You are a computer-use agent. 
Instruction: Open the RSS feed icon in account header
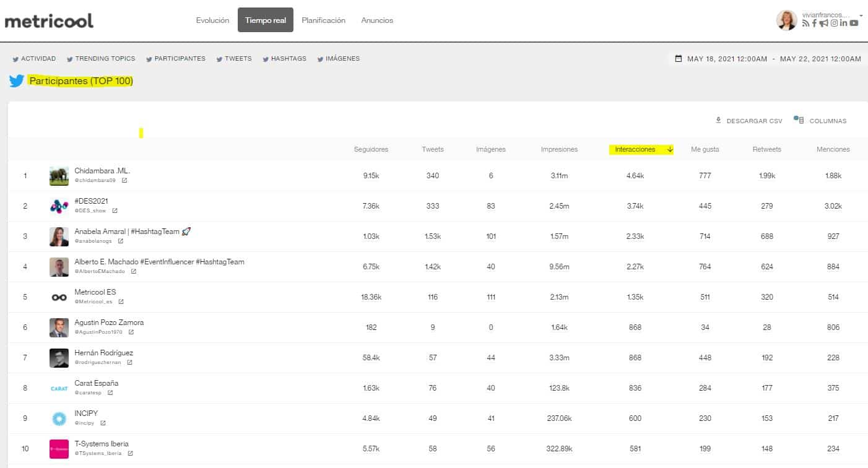point(805,24)
